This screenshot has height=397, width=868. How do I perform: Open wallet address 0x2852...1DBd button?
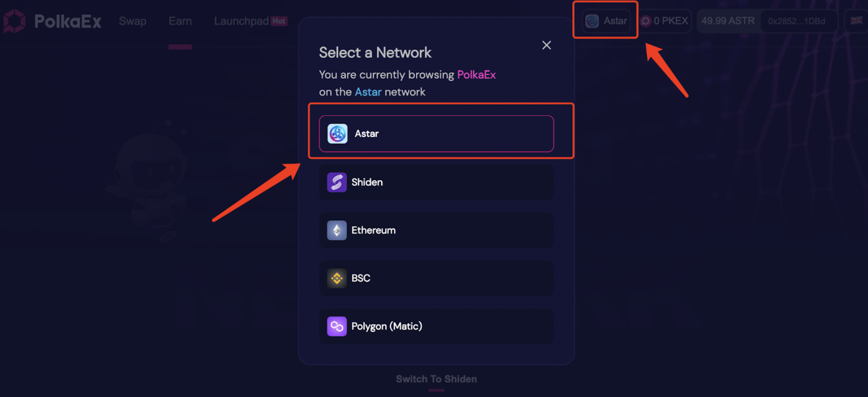coord(797,21)
